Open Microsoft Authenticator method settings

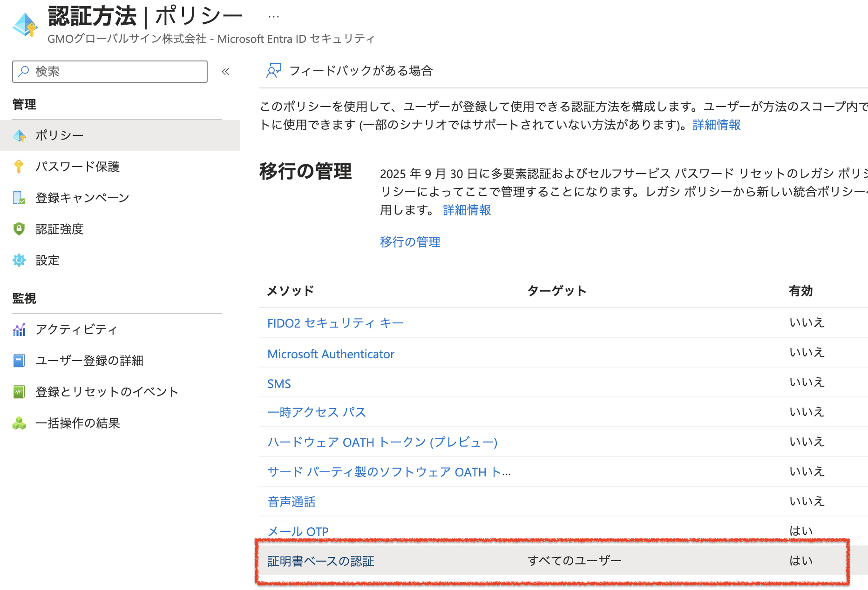click(x=331, y=354)
